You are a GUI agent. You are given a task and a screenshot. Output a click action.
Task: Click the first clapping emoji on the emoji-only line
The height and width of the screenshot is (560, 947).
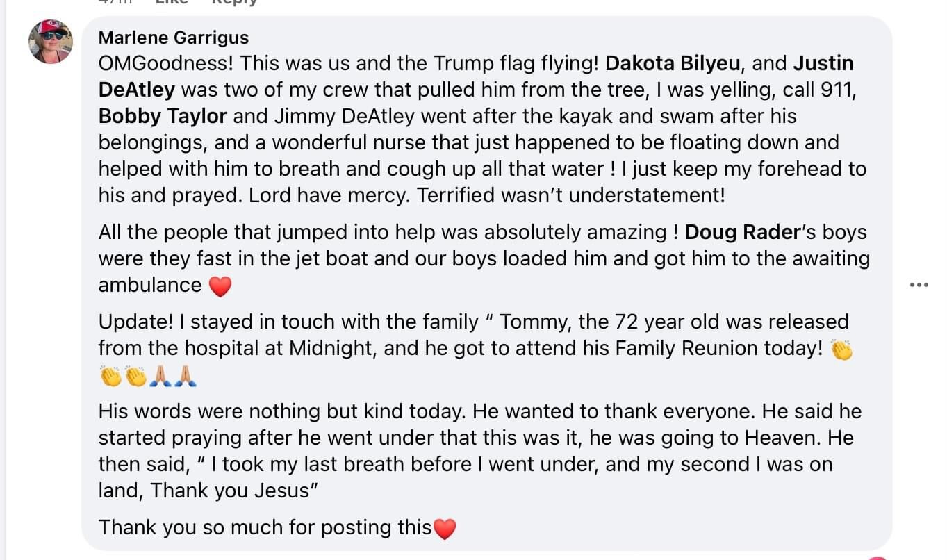tap(110, 376)
